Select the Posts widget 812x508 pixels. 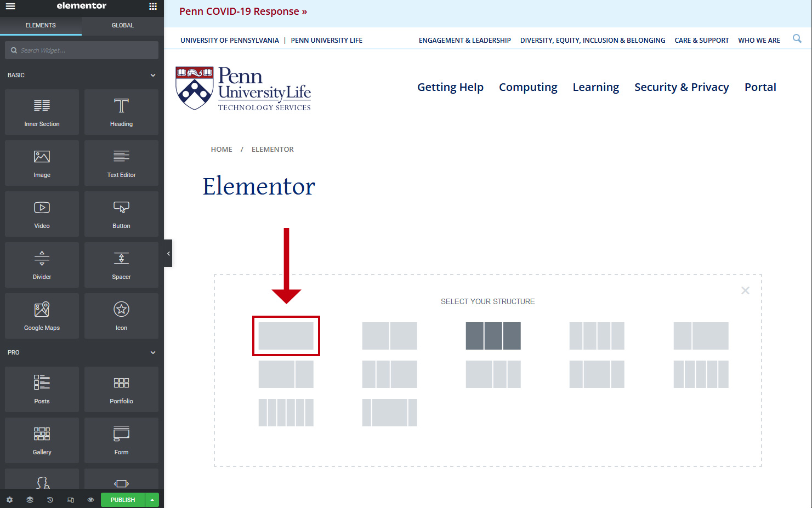click(42, 390)
